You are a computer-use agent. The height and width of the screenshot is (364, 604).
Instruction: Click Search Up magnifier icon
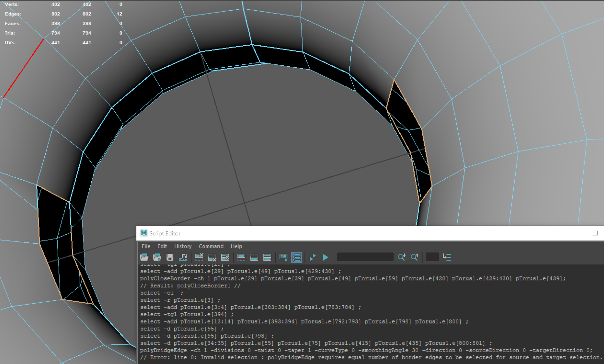(x=415, y=257)
